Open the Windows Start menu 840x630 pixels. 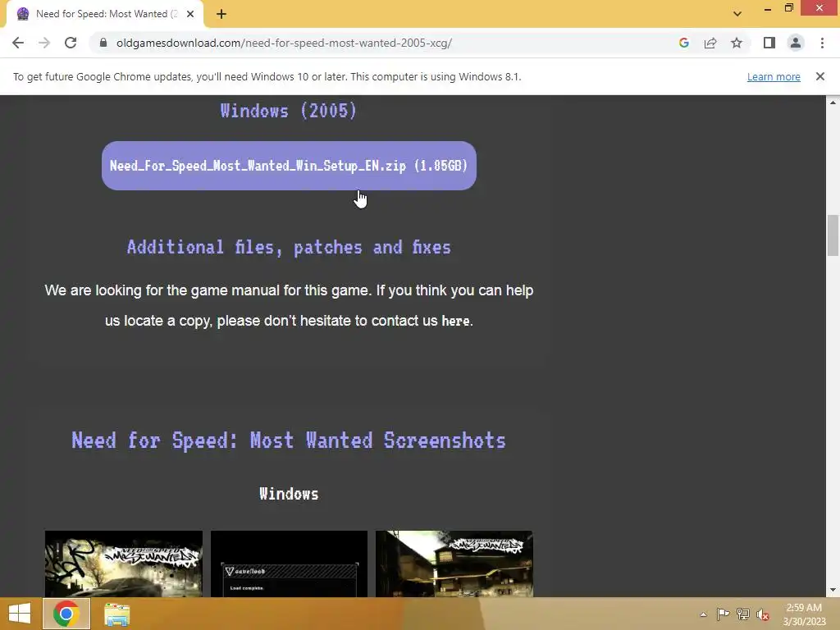tap(20, 614)
